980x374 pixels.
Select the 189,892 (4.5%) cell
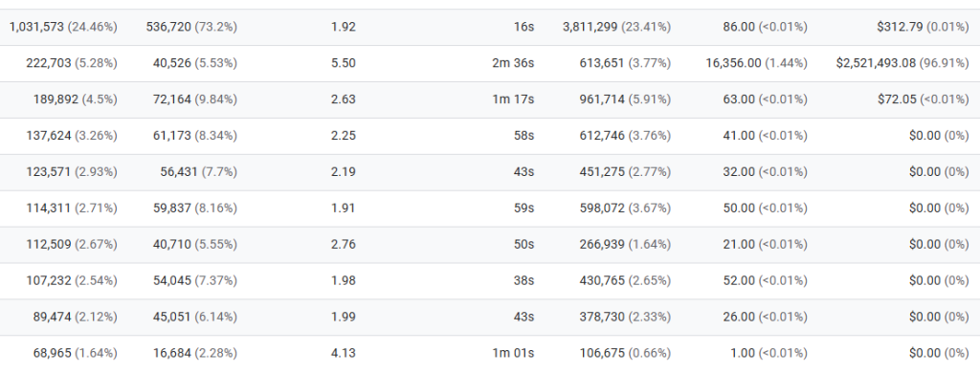pos(75,99)
